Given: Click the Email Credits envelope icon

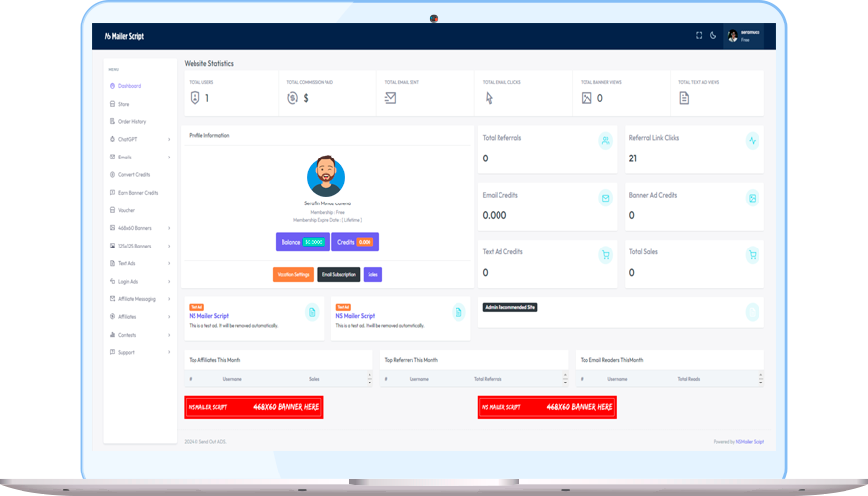Looking at the screenshot, I should [x=606, y=198].
